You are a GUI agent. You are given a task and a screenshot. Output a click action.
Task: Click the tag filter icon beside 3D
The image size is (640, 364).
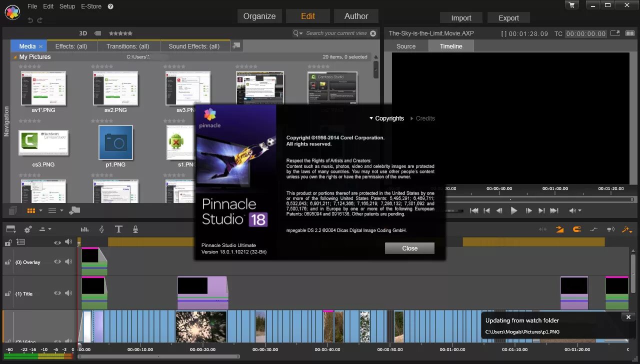pos(98,33)
